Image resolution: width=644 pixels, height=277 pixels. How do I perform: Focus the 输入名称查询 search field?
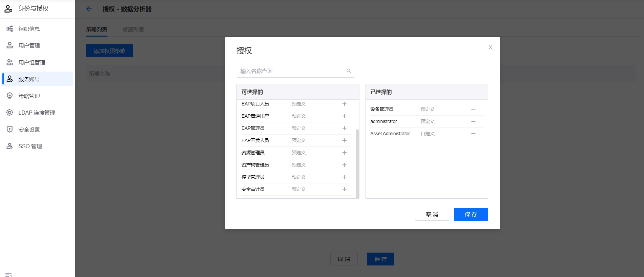(295, 71)
